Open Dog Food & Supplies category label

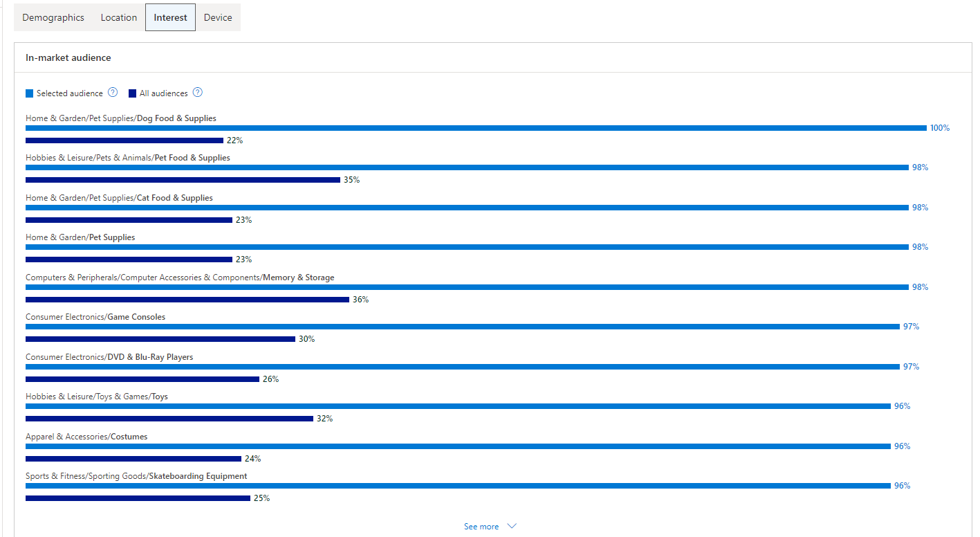pos(120,118)
